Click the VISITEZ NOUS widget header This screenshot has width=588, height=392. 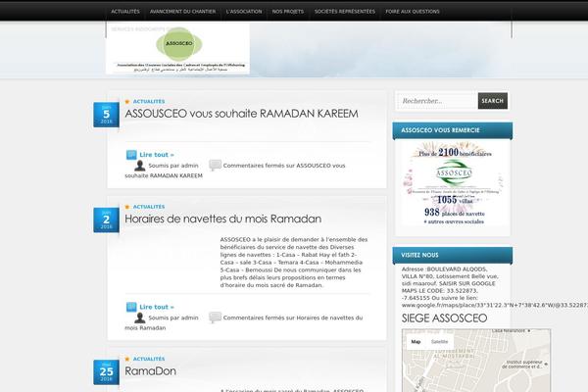click(453, 255)
